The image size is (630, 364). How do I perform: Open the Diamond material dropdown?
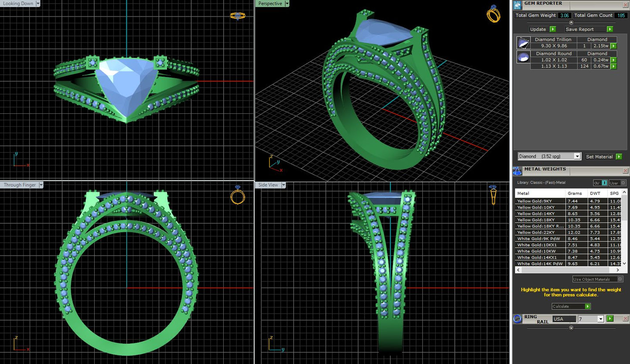pyautogui.click(x=577, y=156)
